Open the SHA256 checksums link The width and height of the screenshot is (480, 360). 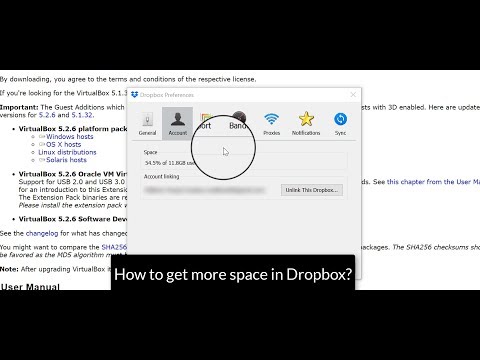tap(114, 247)
